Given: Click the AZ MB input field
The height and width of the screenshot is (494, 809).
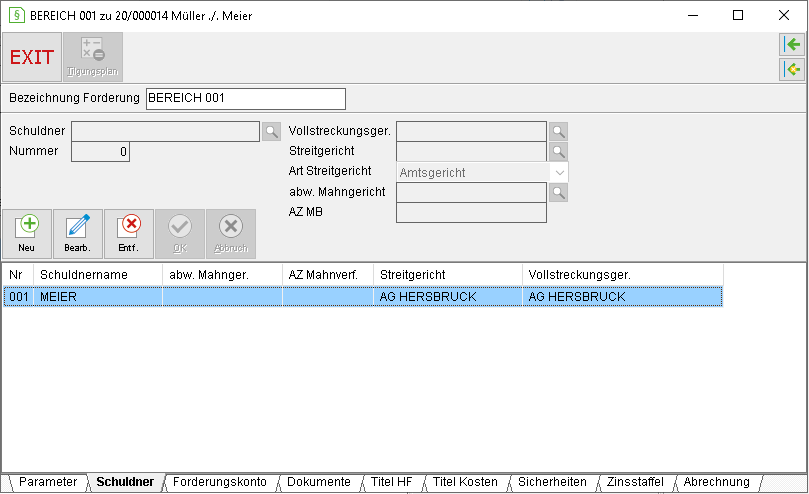Looking at the screenshot, I should [x=471, y=213].
